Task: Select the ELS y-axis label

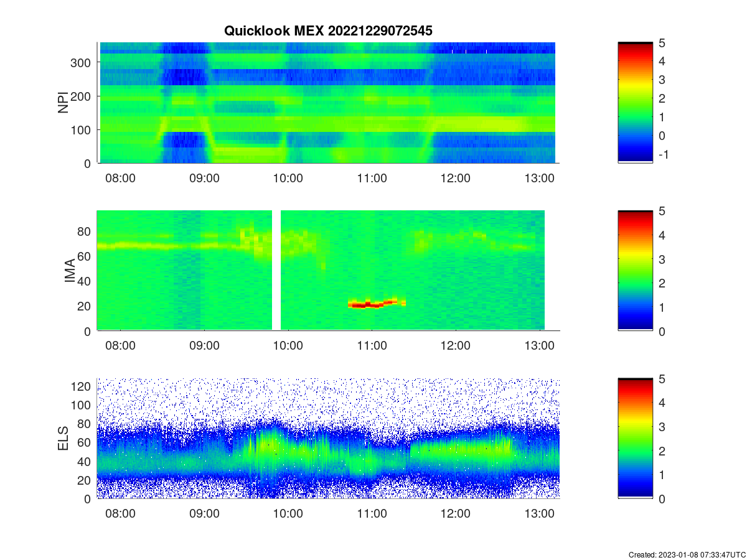Action: [63, 439]
